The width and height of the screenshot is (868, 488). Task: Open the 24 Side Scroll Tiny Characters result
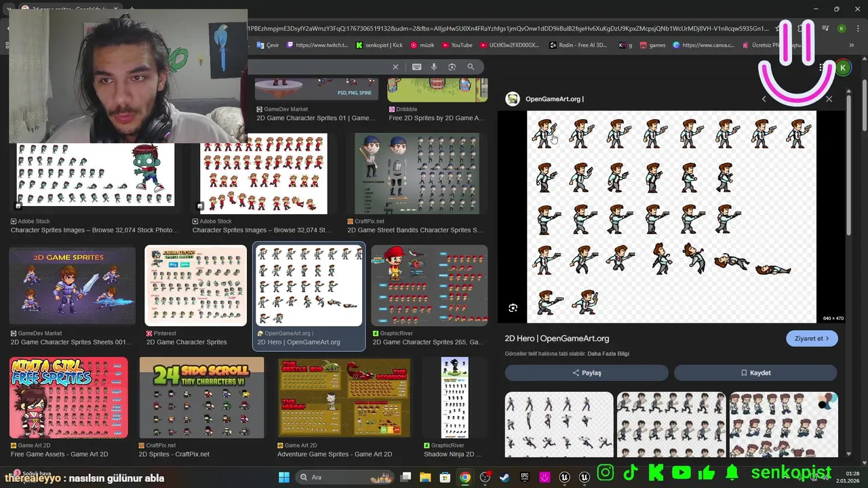click(x=201, y=398)
